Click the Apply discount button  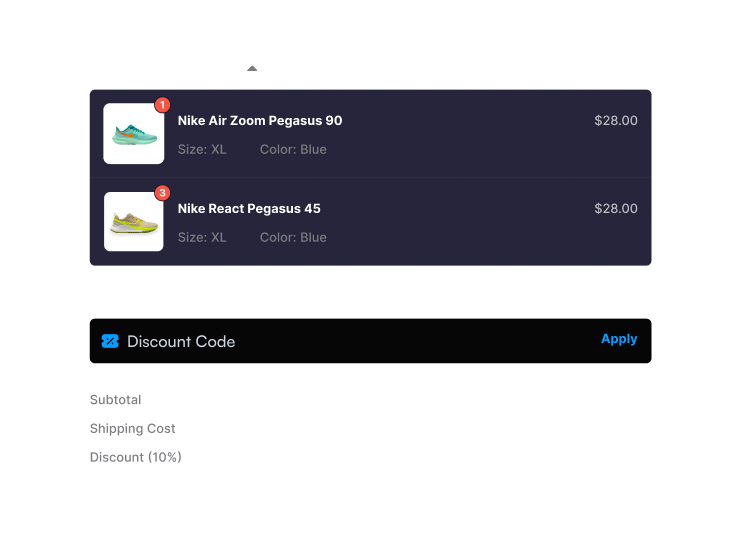[619, 339]
